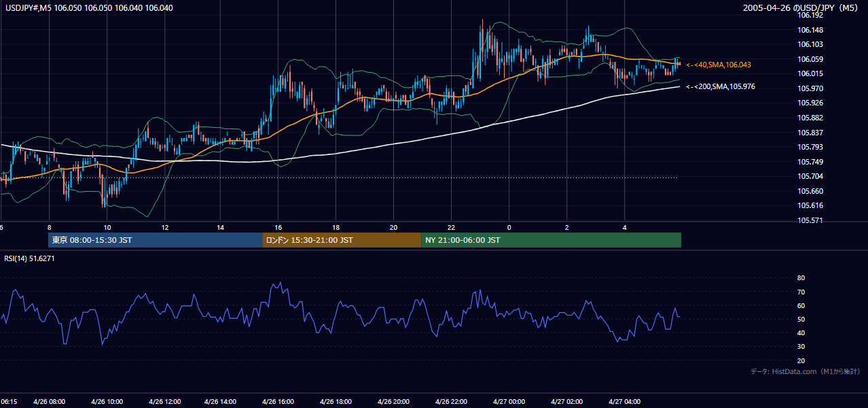Click price axis value 105.837

(x=810, y=133)
